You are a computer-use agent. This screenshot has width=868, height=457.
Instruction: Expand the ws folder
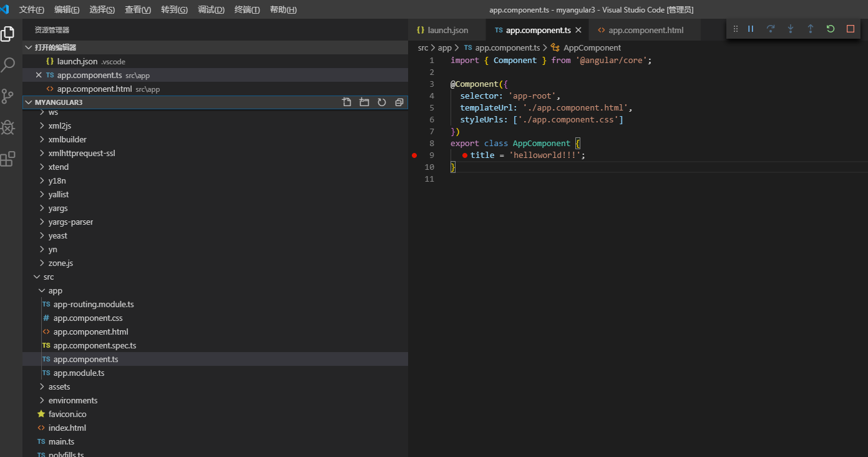tap(215, 112)
